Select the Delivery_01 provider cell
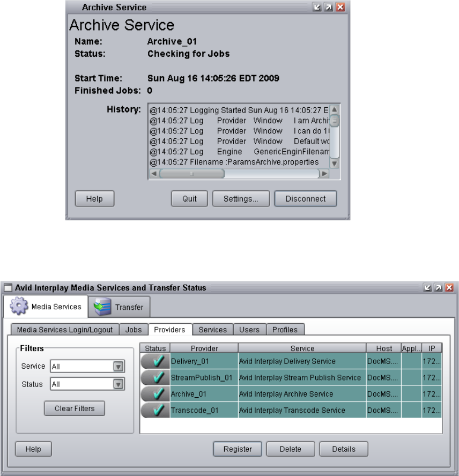This screenshot has width=459, height=476. 204,361
